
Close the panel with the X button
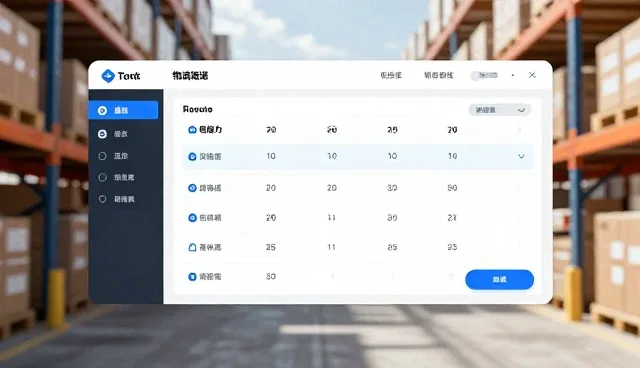pyautogui.click(x=532, y=75)
